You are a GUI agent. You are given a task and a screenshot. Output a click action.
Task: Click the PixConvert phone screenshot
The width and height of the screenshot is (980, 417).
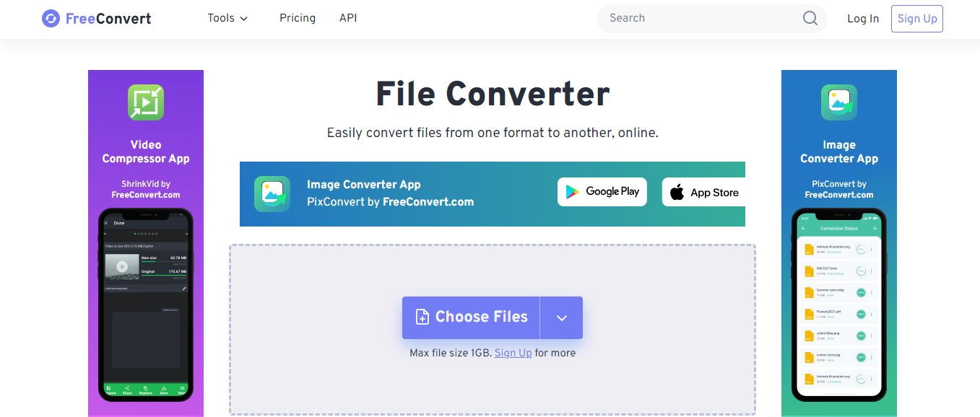click(839, 304)
